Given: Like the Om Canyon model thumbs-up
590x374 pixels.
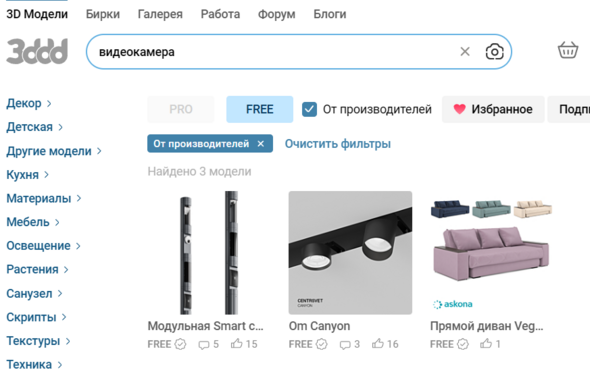Looking at the screenshot, I should 378,344.
